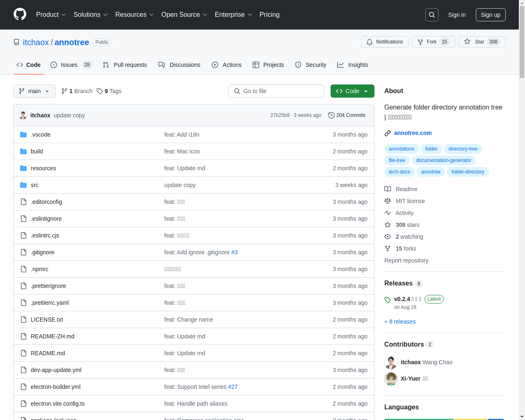
Task: Click the Sign in link
Action: click(457, 15)
